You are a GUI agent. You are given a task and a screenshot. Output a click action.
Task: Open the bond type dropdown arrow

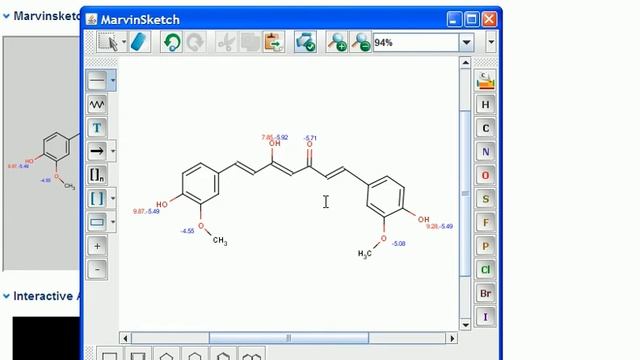113,80
